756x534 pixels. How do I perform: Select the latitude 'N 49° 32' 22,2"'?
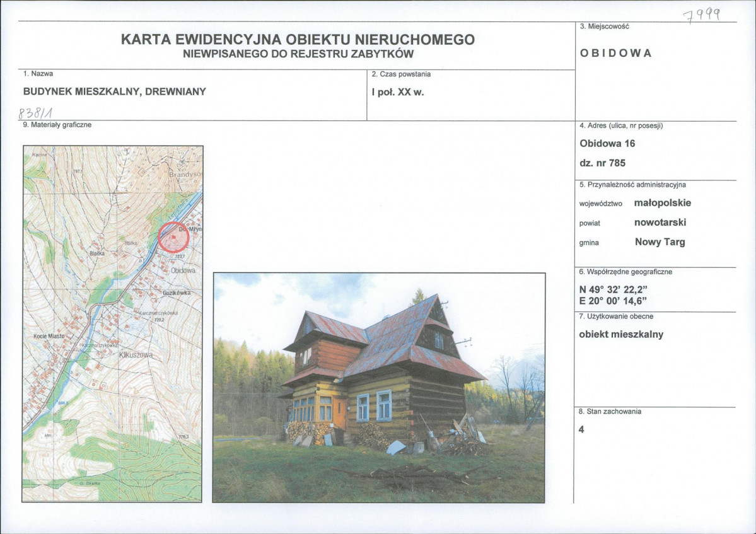click(613, 289)
